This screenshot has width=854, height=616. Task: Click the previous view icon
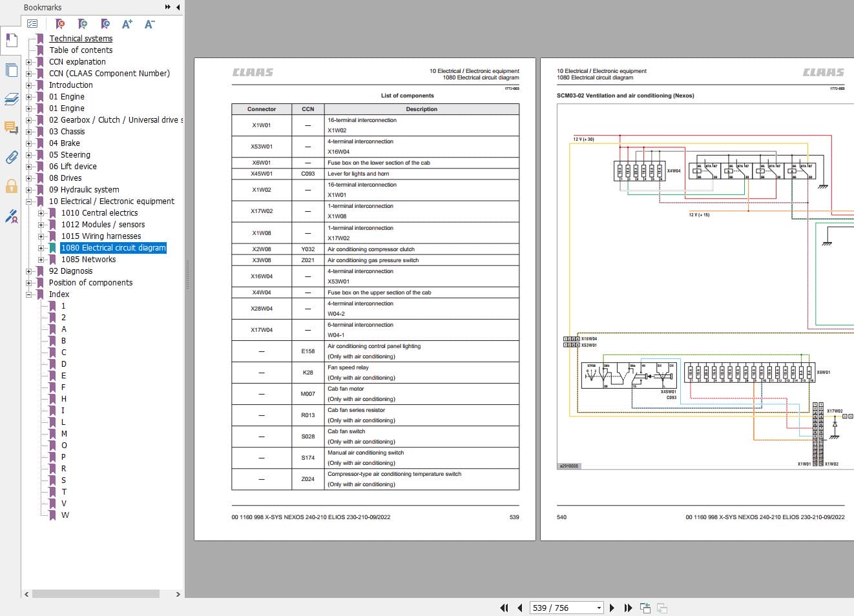tap(645, 608)
